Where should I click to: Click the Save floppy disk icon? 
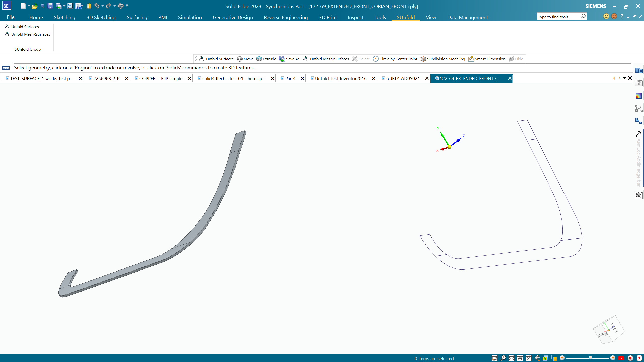[50, 6]
